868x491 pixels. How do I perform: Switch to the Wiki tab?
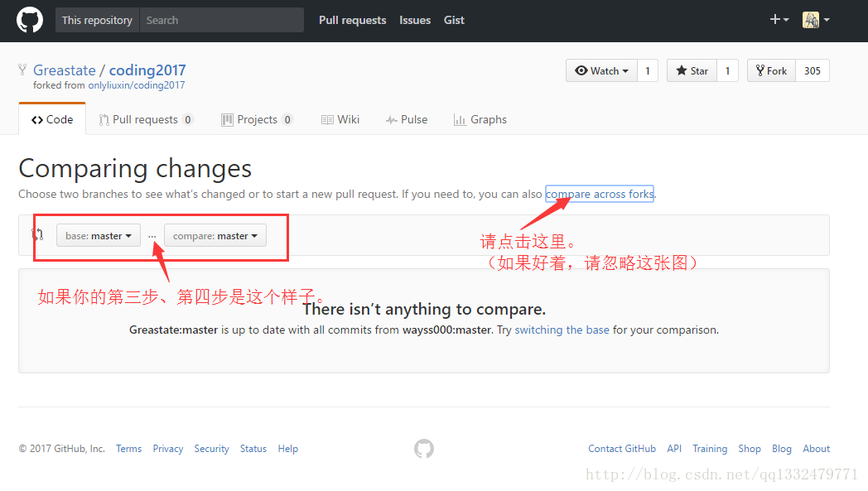point(340,119)
